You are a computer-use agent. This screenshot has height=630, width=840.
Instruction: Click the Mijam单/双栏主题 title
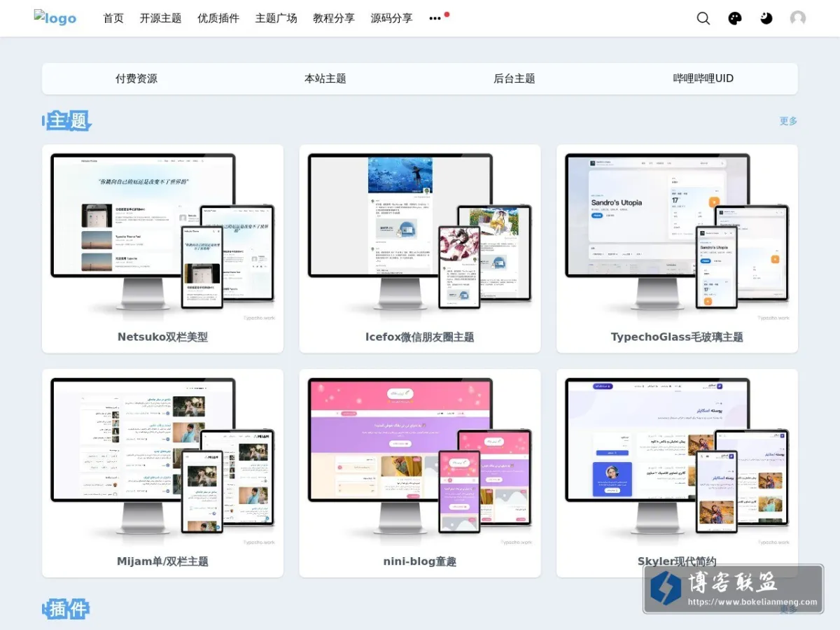162,561
